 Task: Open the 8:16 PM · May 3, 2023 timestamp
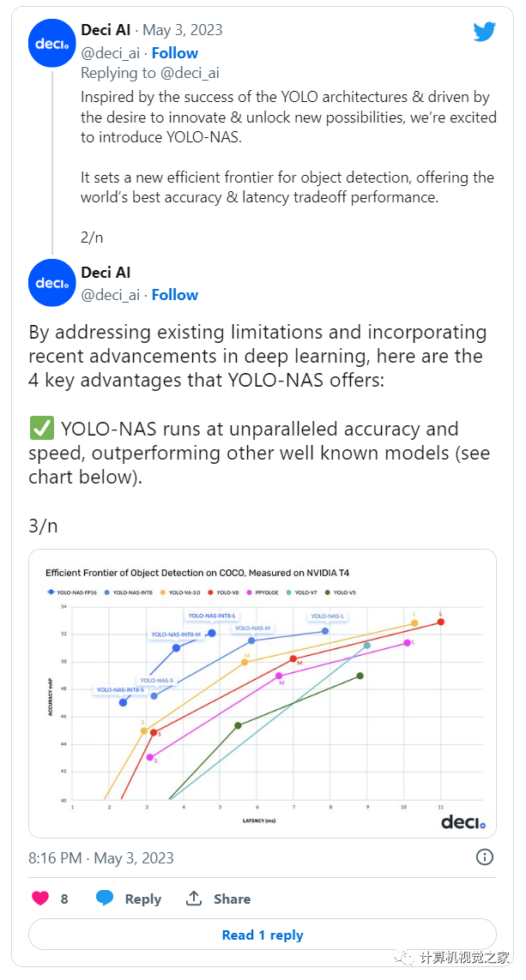click(97, 857)
